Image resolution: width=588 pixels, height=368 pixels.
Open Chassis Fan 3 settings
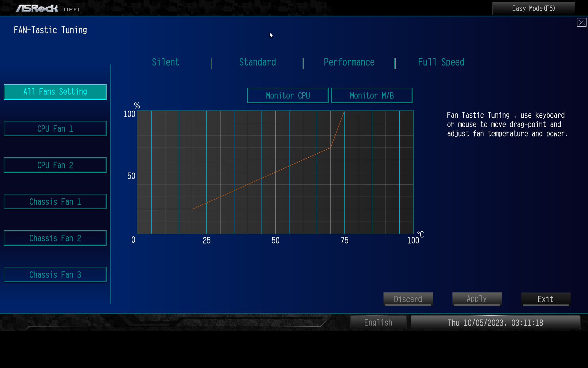pyautogui.click(x=55, y=274)
